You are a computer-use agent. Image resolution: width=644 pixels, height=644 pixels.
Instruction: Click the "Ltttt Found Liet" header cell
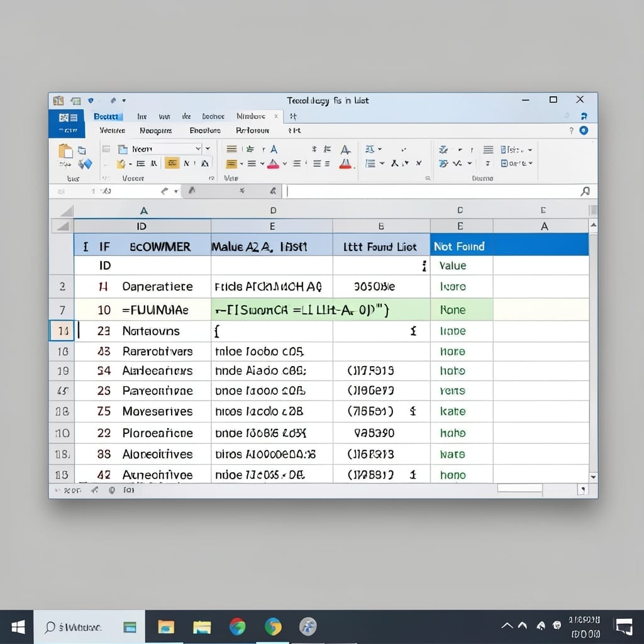tap(381, 247)
